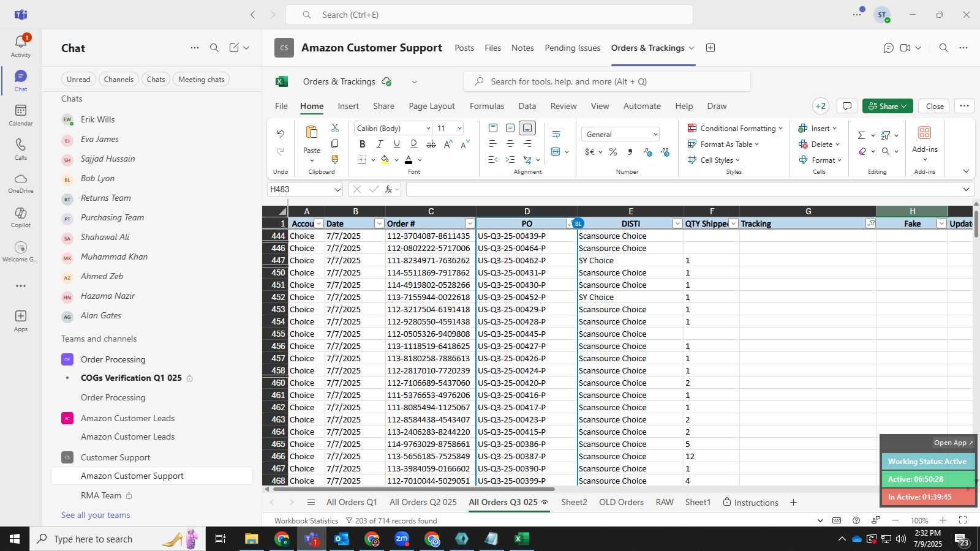The image size is (980, 551).
Task: Open the Insert ribbon tab
Action: pos(349,106)
